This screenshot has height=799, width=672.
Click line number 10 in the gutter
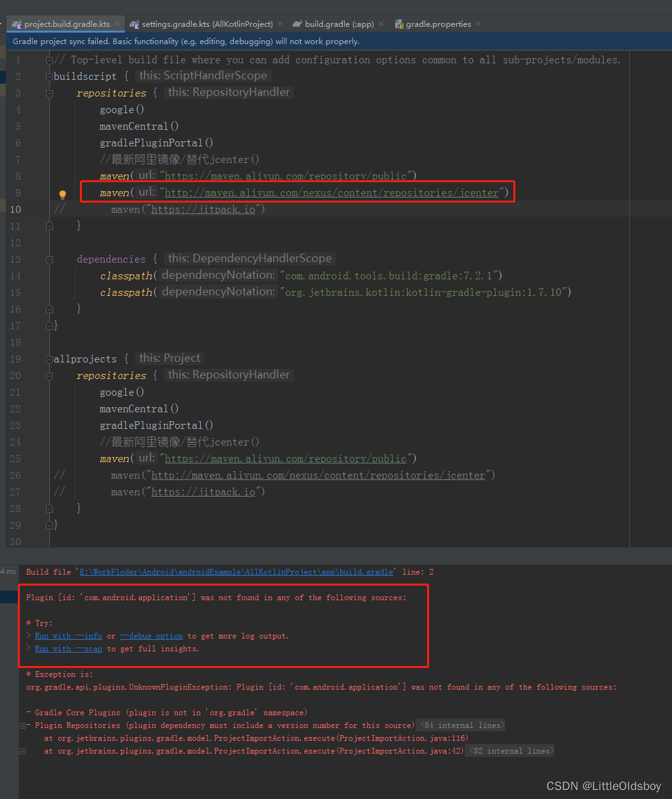click(14, 209)
